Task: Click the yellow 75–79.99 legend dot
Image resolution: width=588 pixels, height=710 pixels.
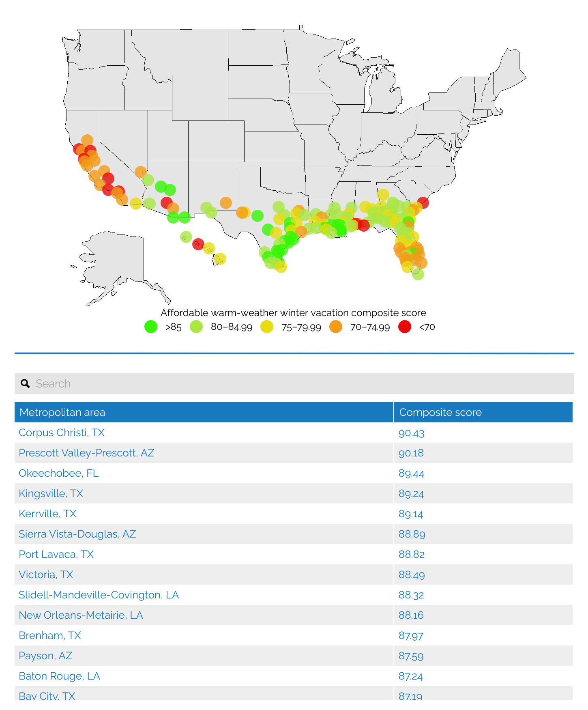Action: 267,327
